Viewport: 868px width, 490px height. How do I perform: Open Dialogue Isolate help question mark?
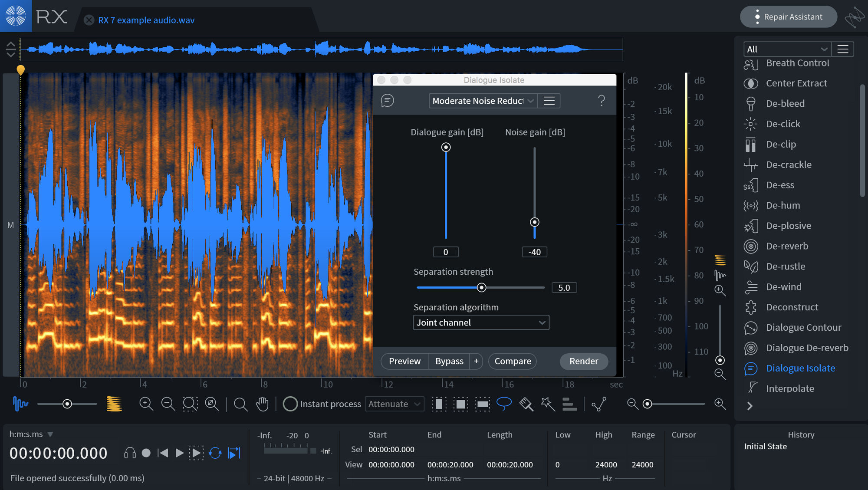[x=602, y=101]
